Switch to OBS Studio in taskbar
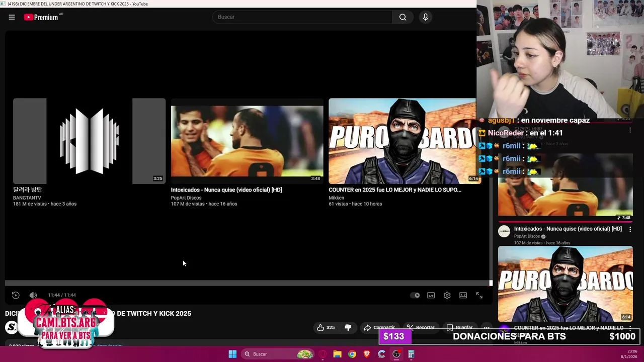The height and width of the screenshot is (362, 644). point(396,354)
